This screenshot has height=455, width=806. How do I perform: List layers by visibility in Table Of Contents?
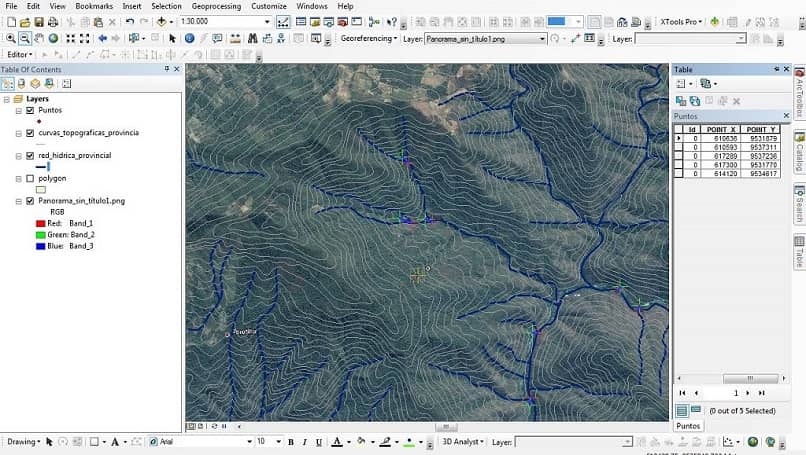pyautogui.click(x=35, y=83)
